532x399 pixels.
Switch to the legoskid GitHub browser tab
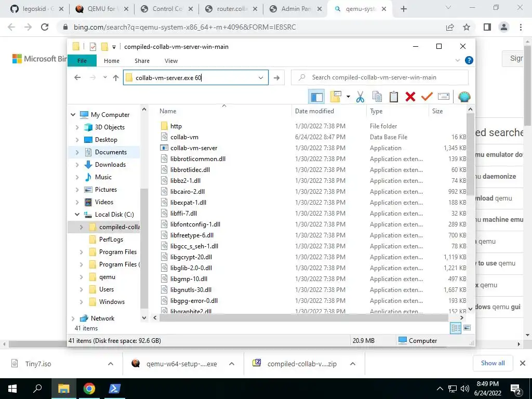[37, 9]
